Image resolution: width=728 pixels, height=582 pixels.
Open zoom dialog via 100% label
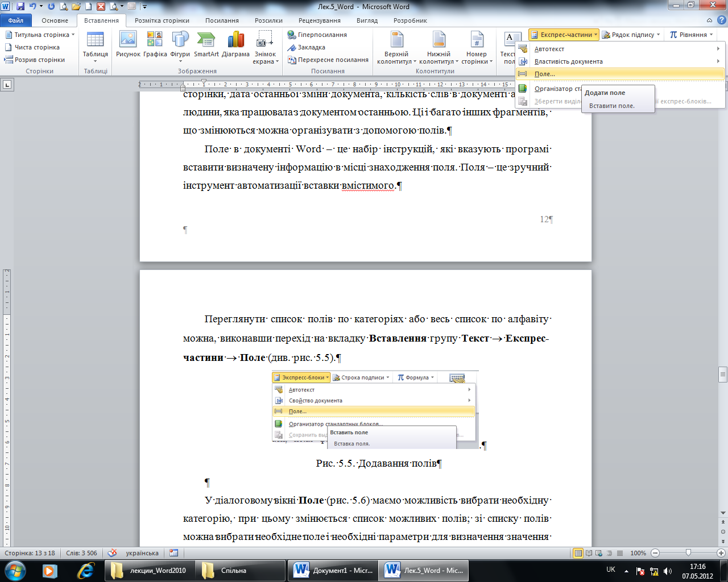tap(638, 553)
